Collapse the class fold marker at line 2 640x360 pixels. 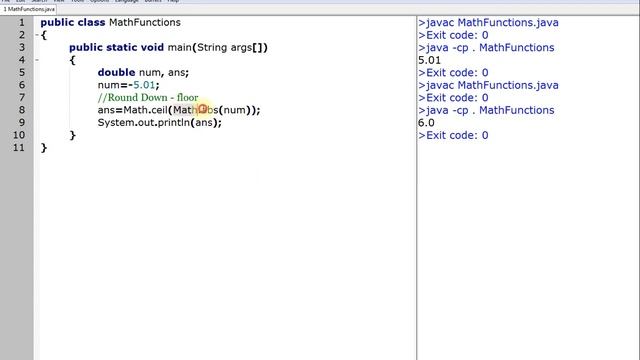[x=37, y=35]
